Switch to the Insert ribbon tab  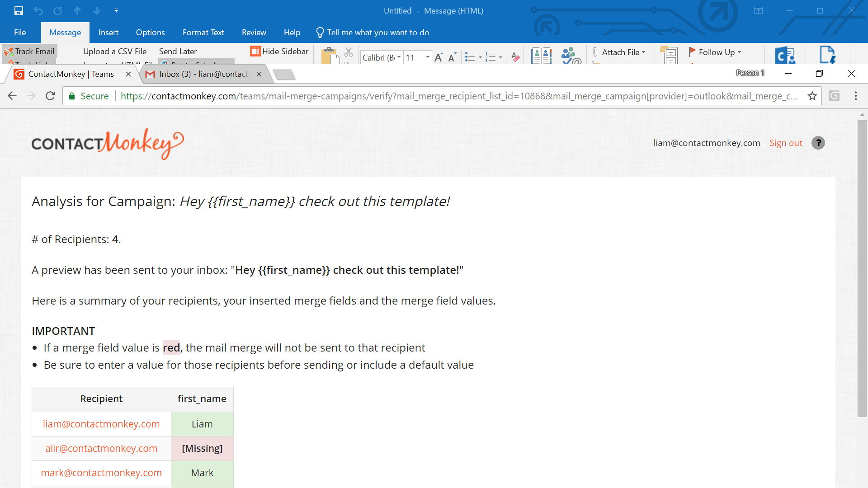tap(108, 33)
